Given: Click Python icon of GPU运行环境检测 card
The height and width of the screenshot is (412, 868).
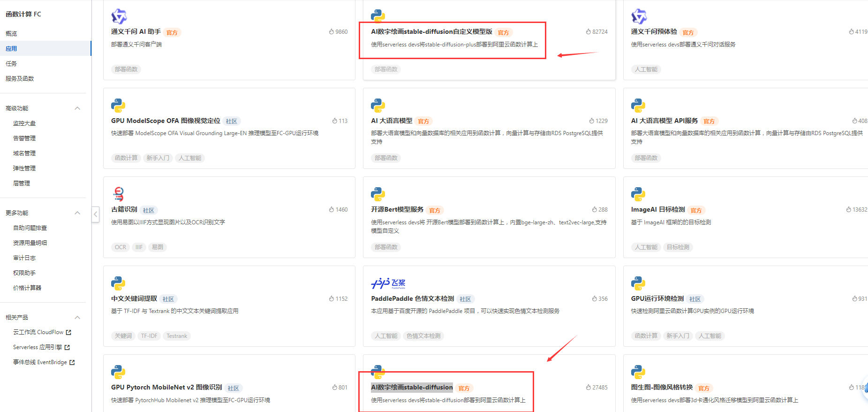Looking at the screenshot, I should coord(638,283).
